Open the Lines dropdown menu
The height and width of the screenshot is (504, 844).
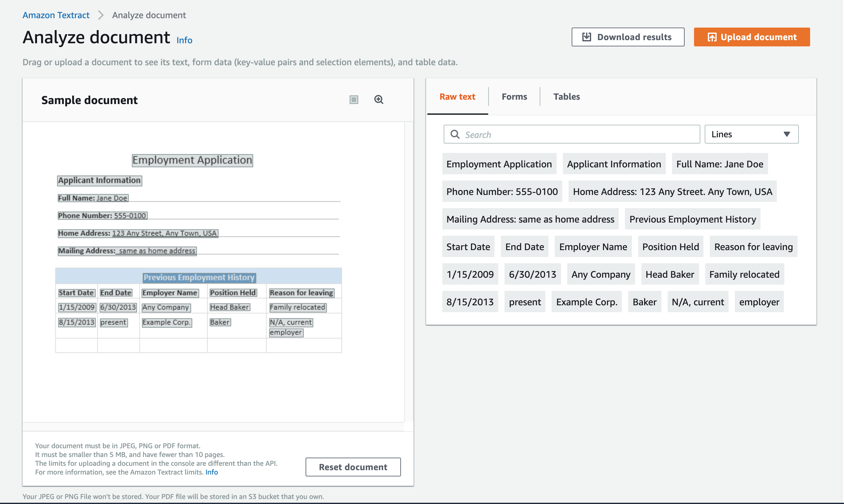point(751,134)
